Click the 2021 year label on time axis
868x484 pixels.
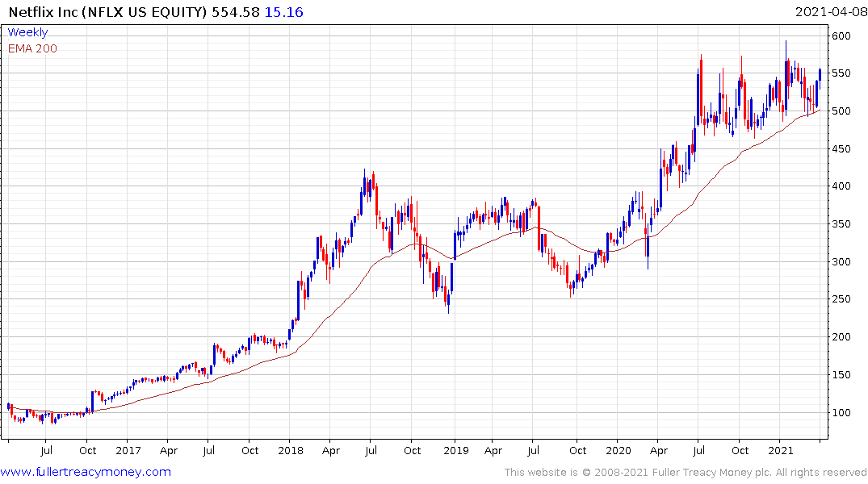click(781, 451)
